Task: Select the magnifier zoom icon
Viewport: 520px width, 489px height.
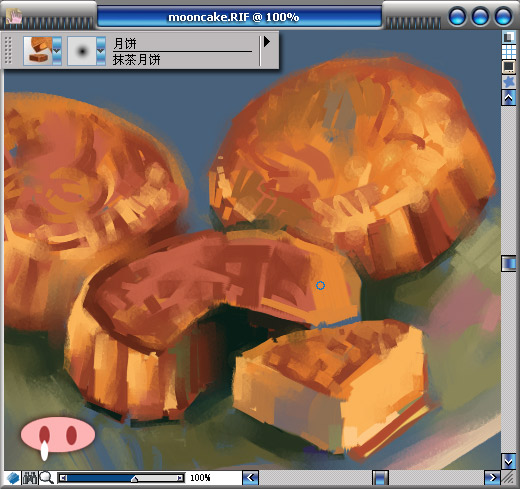Action: point(46,478)
